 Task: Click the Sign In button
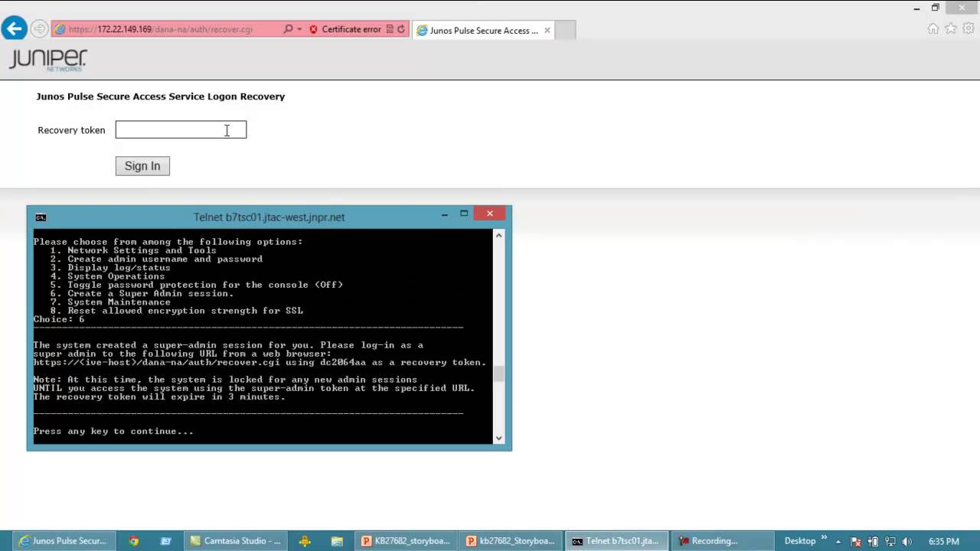[x=142, y=166]
